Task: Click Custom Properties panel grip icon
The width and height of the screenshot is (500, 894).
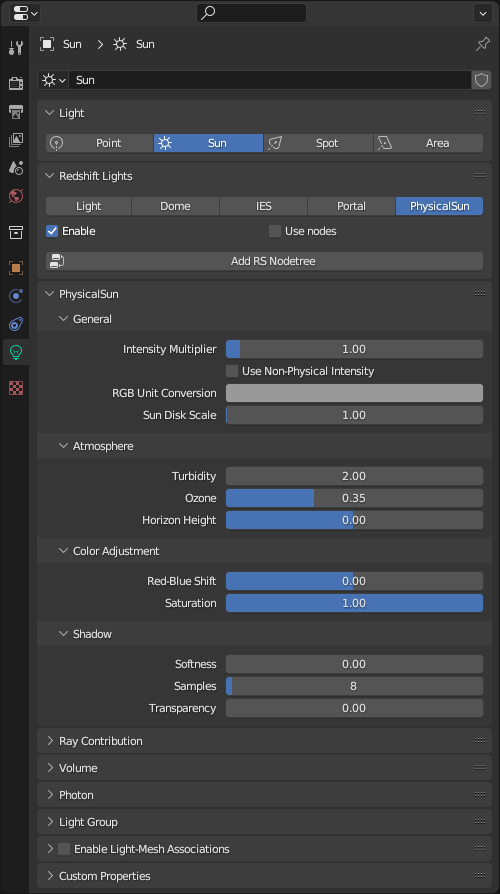Action: coord(480,876)
